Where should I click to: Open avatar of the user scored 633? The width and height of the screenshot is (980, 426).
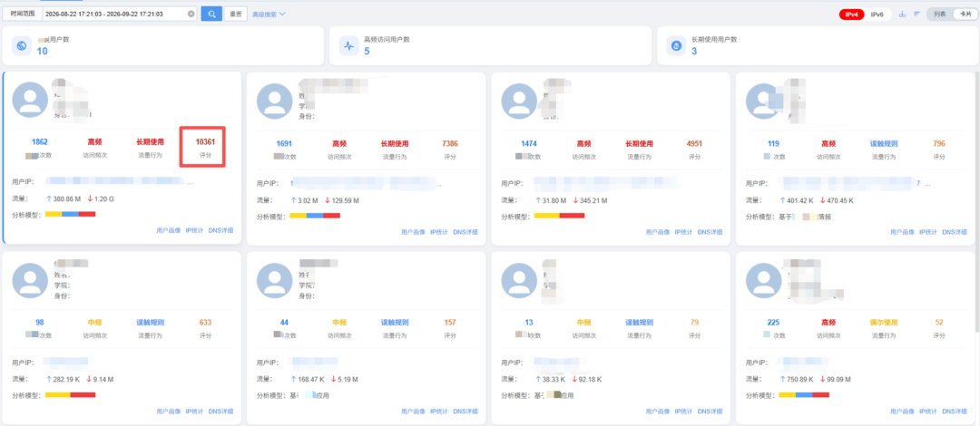30,281
